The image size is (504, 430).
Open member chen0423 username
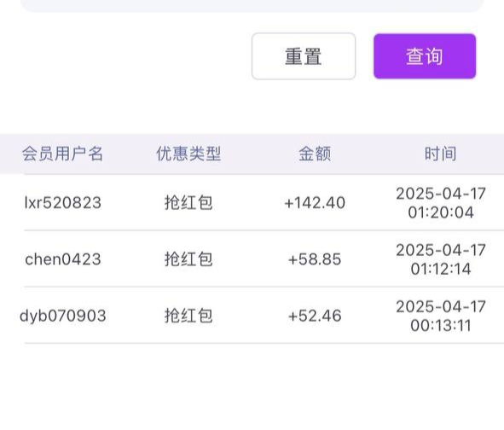[63, 259]
